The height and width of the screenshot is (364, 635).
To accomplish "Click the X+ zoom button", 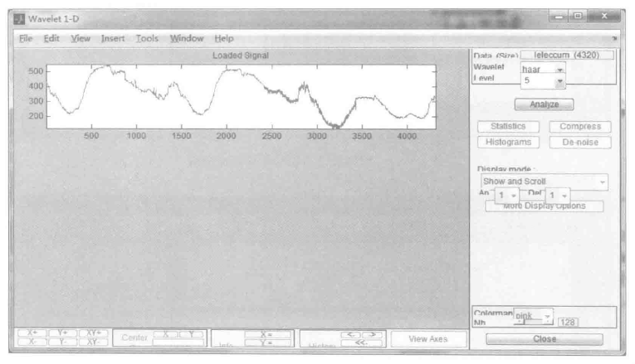I will pos(32,332).
